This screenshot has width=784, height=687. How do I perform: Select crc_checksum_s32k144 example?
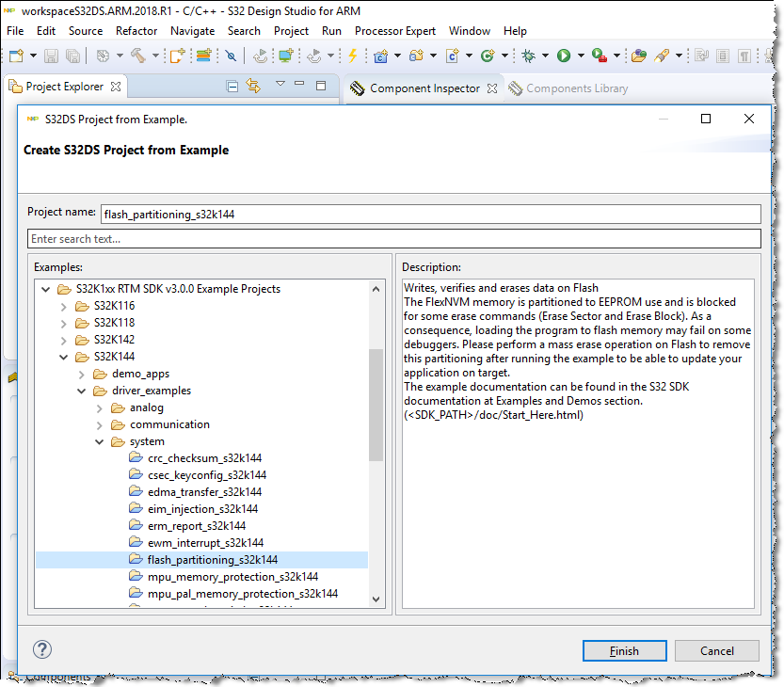(204, 458)
